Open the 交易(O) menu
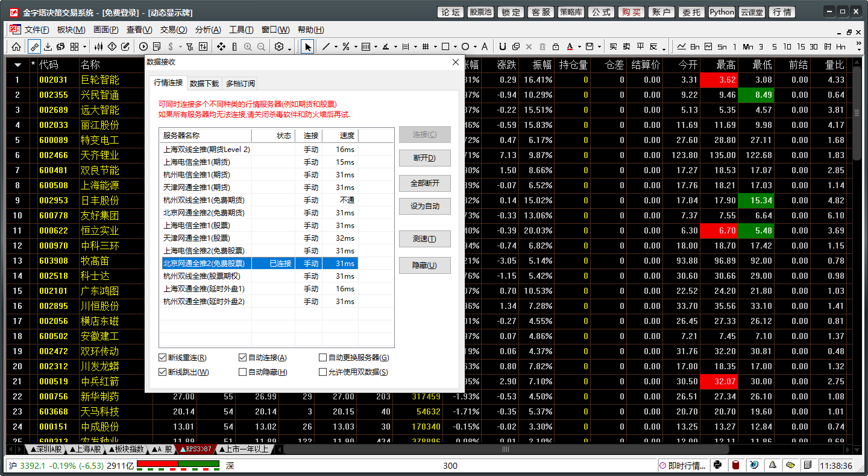This screenshot has width=868, height=476. (x=174, y=30)
